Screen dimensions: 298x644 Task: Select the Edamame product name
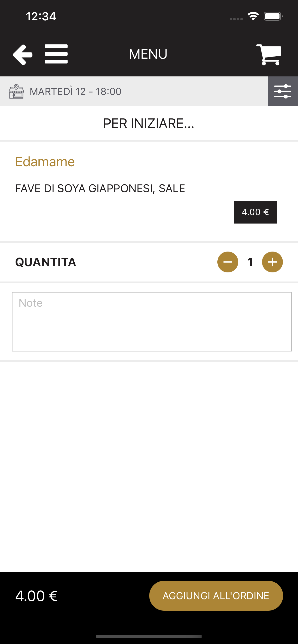[45, 161]
